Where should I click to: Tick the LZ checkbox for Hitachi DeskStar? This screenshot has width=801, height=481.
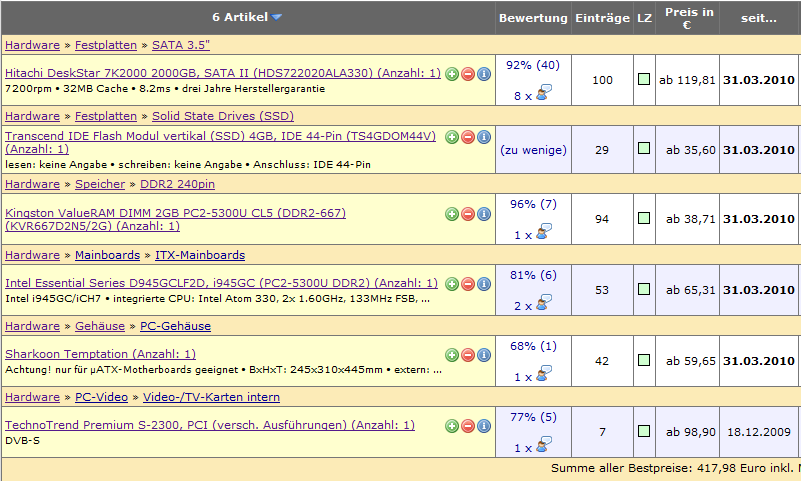coord(644,79)
